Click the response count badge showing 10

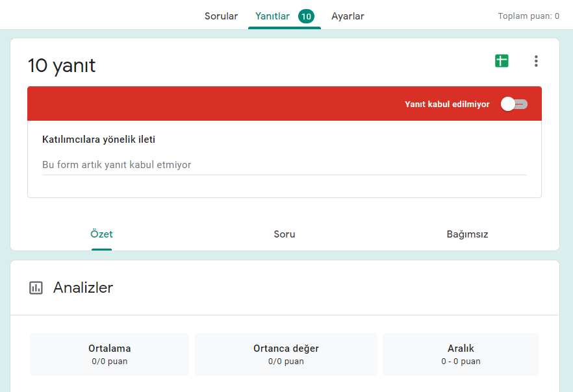click(x=305, y=16)
